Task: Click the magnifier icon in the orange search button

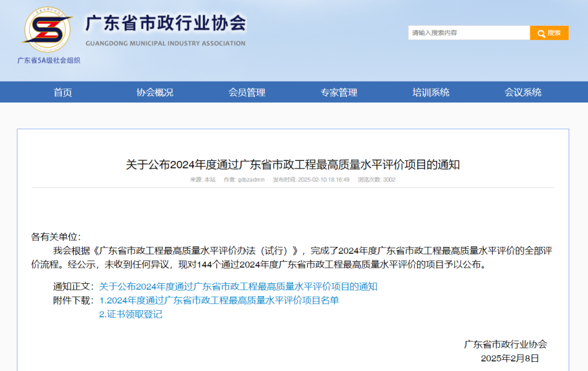Action: pos(541,33)
